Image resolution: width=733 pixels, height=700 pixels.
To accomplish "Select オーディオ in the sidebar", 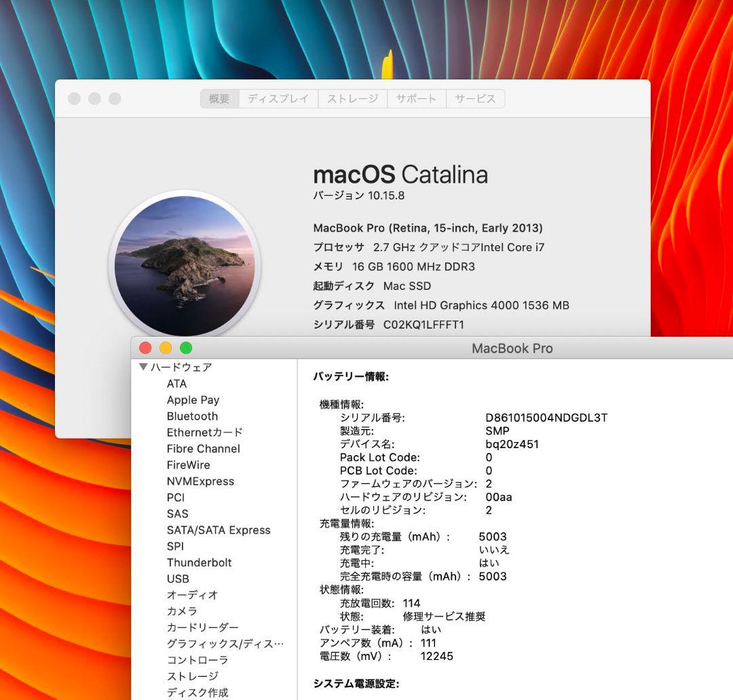I will point(193,595).
